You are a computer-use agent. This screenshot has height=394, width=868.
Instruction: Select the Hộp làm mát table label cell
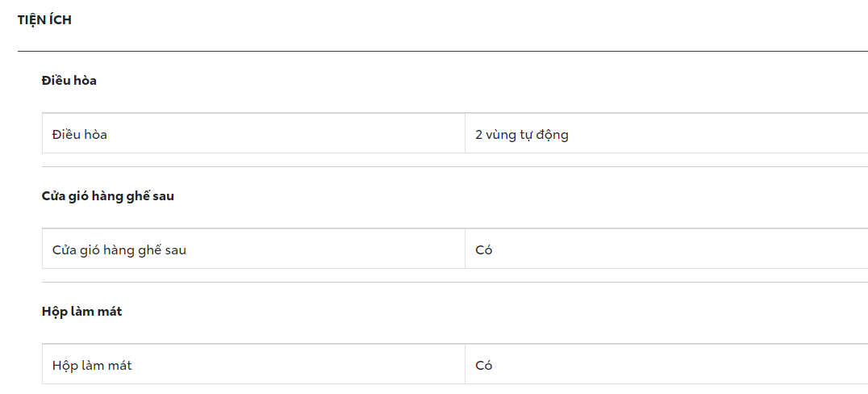92,366
